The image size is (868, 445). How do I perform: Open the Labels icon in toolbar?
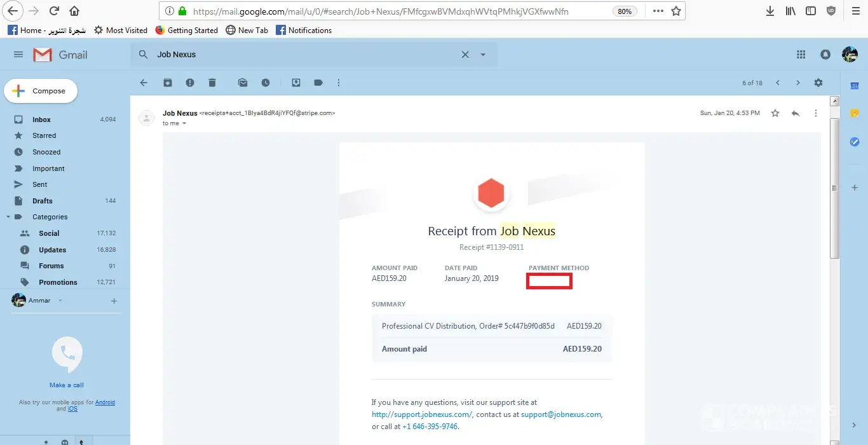tap(318, 83)
